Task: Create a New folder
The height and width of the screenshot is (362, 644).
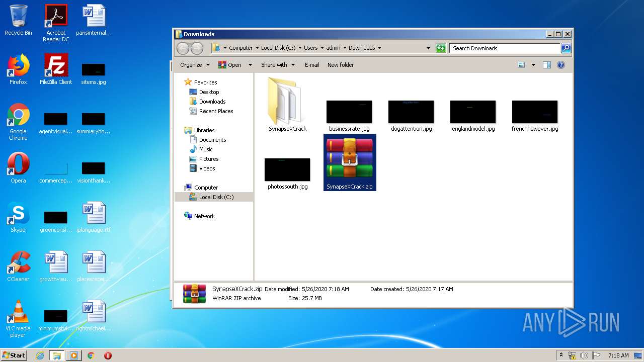Action: 341,65
